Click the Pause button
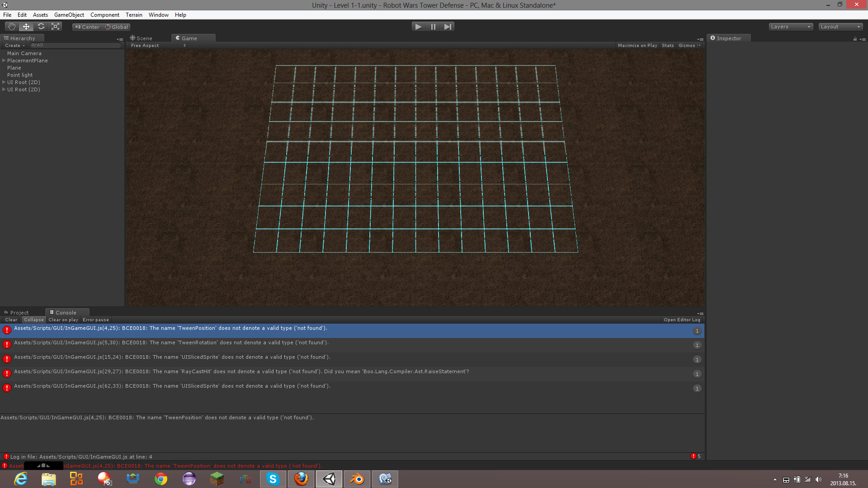 (433, 27)
